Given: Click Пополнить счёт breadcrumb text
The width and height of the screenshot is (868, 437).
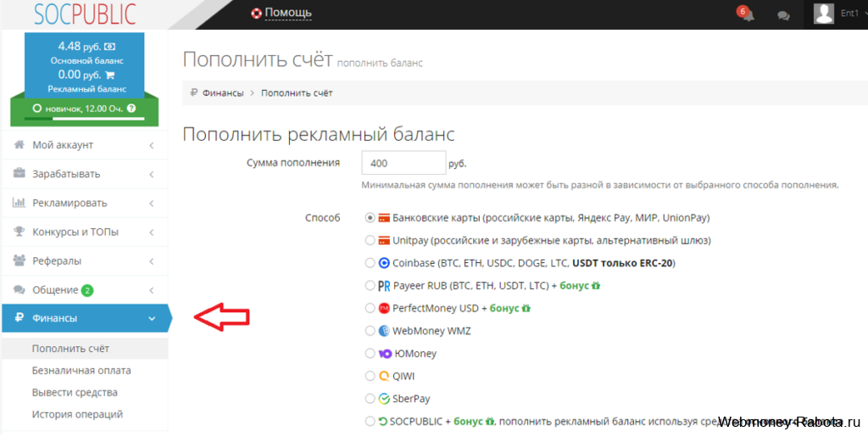Looking at the screenshot, I should click(x=297, y=93).
